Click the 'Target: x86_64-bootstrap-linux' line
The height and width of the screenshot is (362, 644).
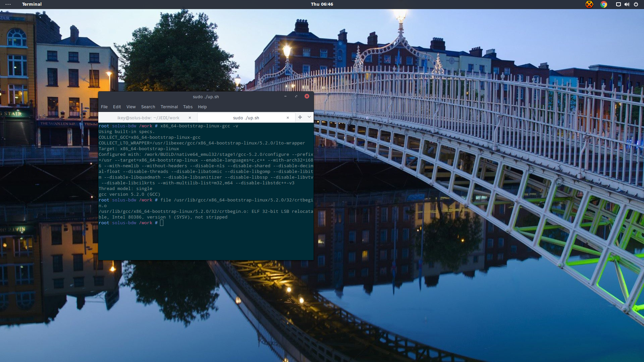[139, 149]
